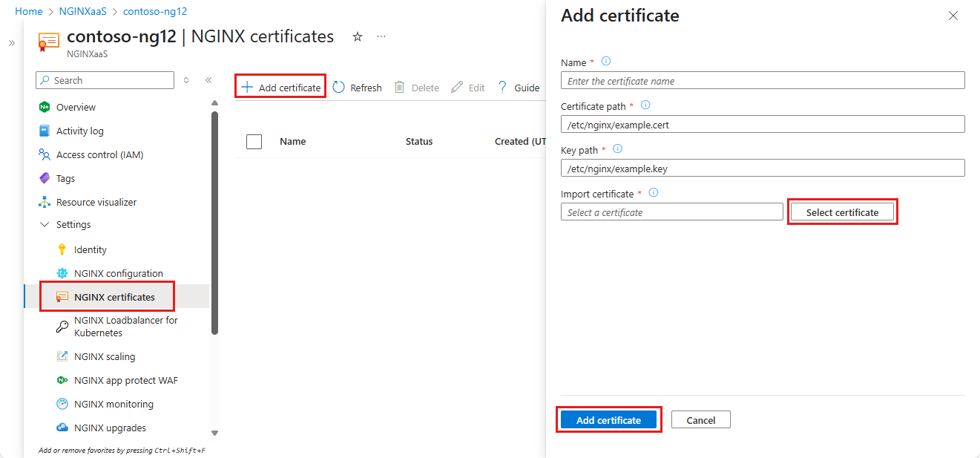Sort by the Name column header
This screenshot has height=458, width=980.
[292, 141]
